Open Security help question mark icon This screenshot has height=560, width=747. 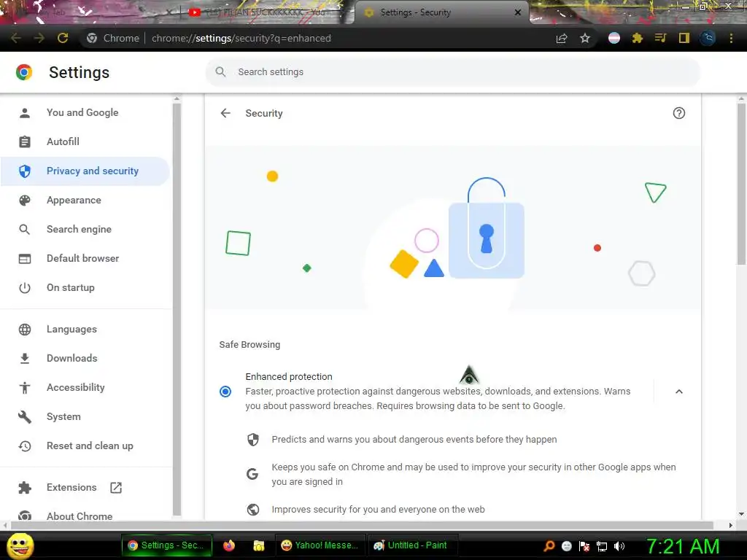(679, 113)
